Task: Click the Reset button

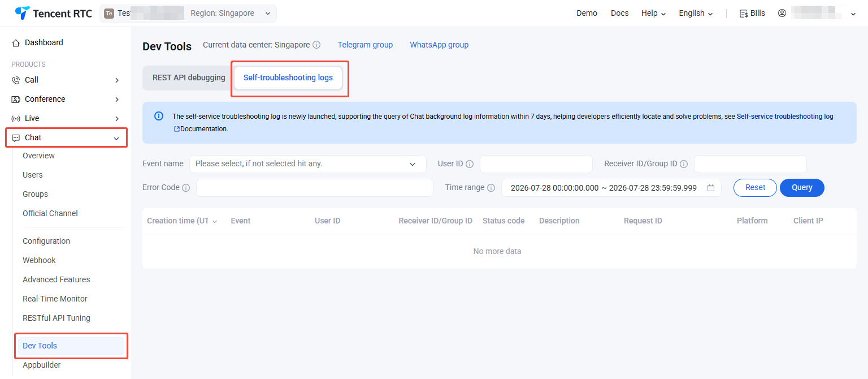Action: pyautogui.click(x=755, y=188)
